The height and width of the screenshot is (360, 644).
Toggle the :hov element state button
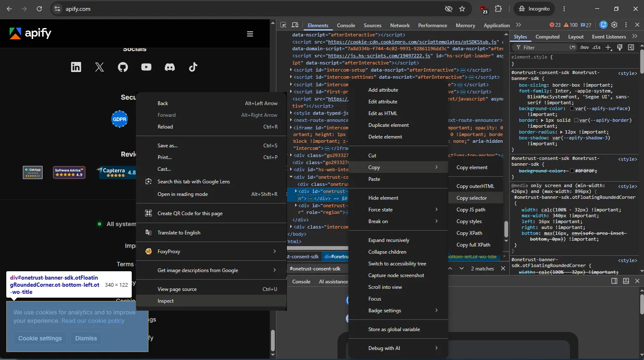click(x=584, y=47)
